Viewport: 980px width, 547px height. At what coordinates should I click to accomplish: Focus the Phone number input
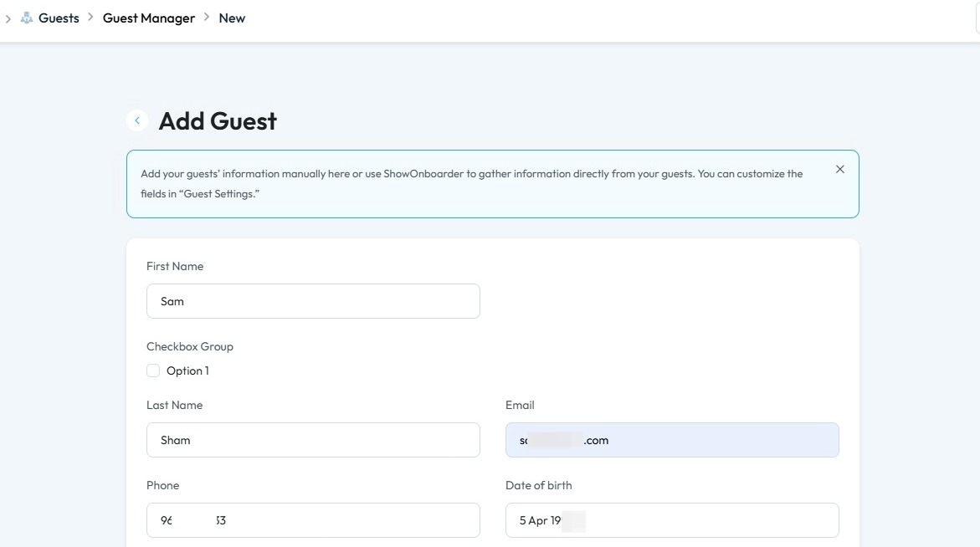pos(313,520)
